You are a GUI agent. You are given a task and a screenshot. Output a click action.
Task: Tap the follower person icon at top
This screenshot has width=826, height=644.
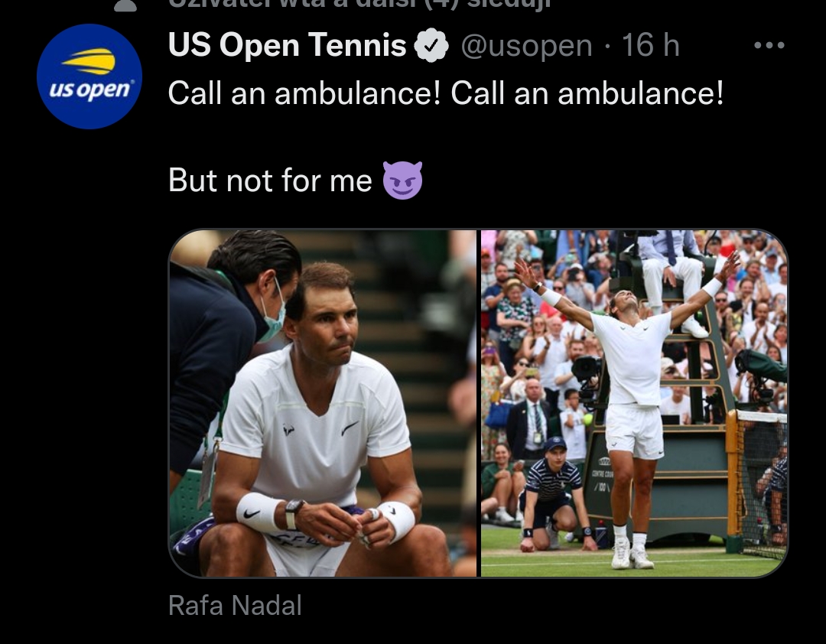tap(125, 5)
